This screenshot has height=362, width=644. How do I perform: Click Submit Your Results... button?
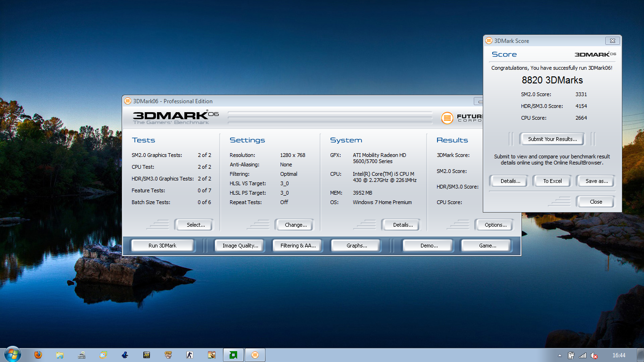click(552, 139)
